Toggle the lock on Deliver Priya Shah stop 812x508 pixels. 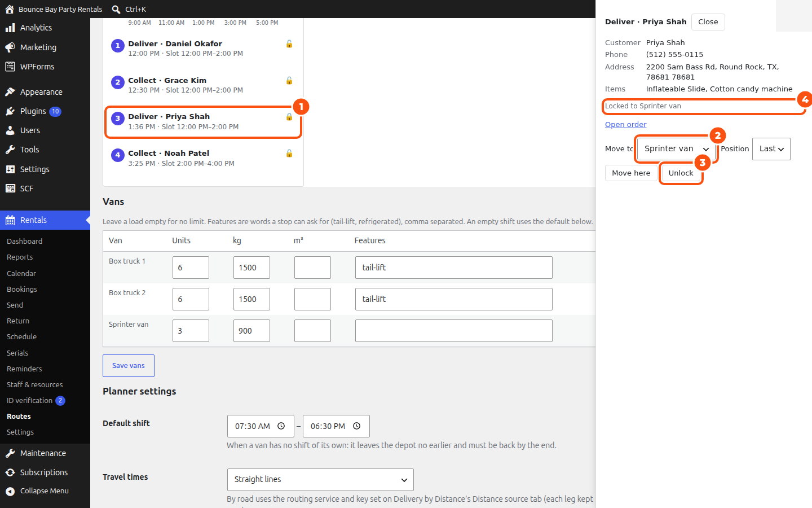click(289, 117)
